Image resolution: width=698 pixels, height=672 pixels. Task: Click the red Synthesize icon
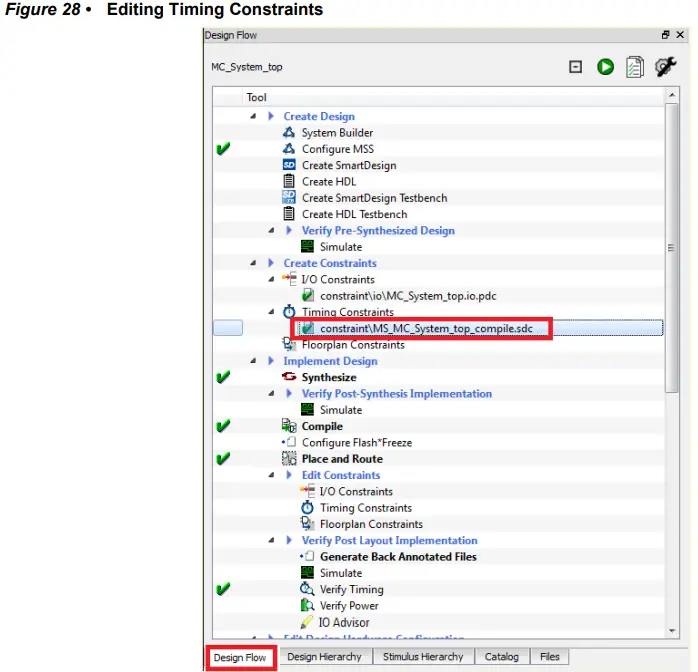coord(289,377)
